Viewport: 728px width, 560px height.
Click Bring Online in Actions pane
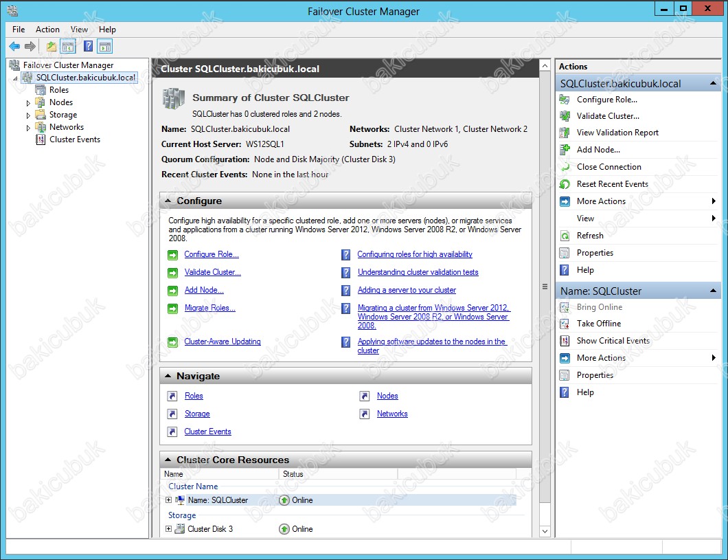[600, 307]
